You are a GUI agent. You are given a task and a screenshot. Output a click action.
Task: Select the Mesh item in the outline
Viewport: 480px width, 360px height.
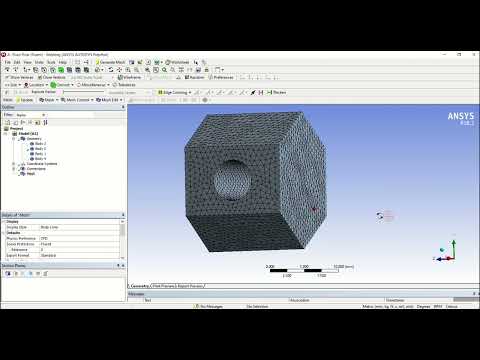click(x=31, y=174)
